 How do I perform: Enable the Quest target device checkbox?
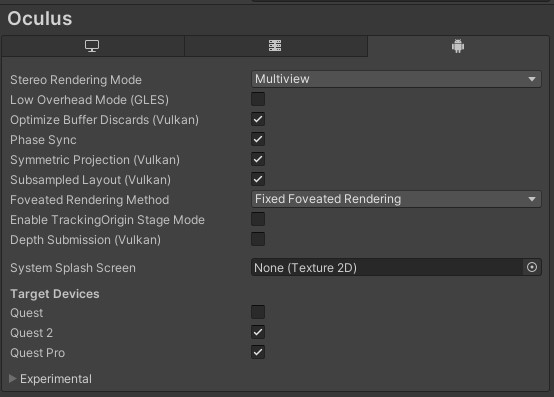coord(258,312)
